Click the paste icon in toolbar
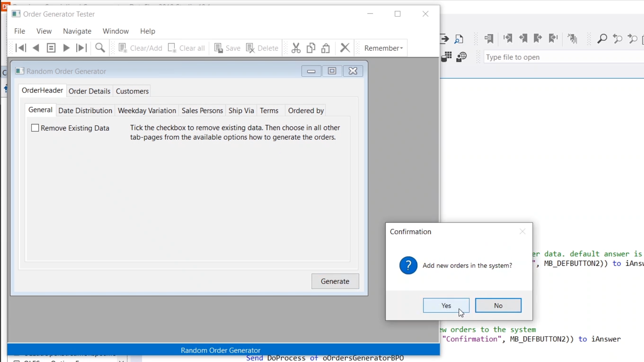The width and height of the screenshot is (644, 362). click(x=326, y=48)
